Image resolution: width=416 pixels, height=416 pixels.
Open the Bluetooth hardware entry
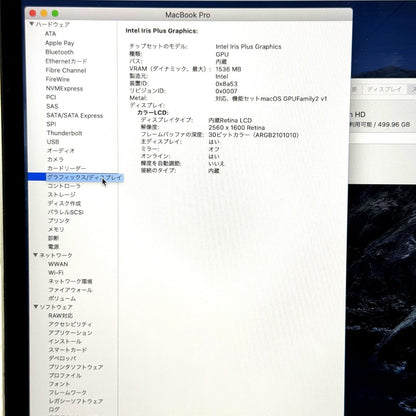pyautogui.click(x=59, y=52)
